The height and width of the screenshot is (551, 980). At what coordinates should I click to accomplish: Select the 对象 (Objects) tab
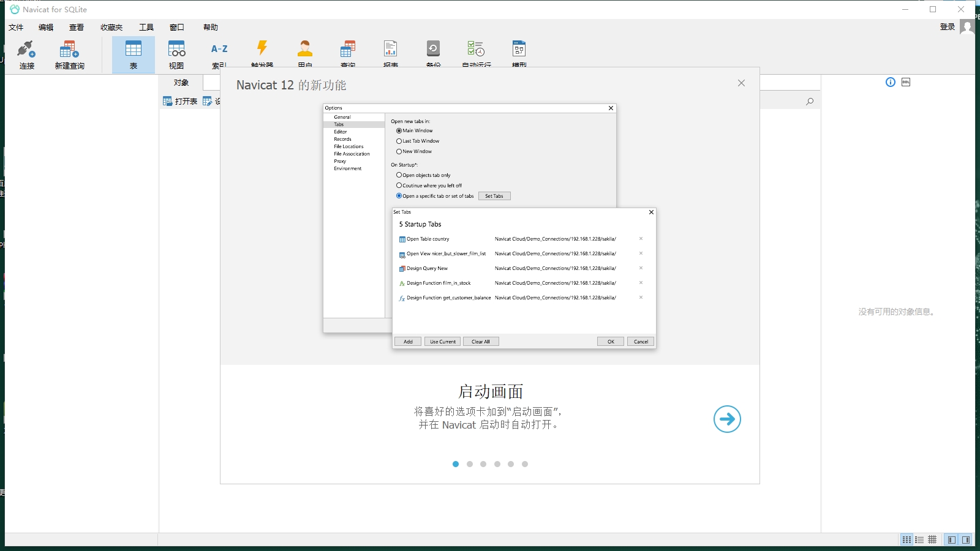tap(181, 83)
